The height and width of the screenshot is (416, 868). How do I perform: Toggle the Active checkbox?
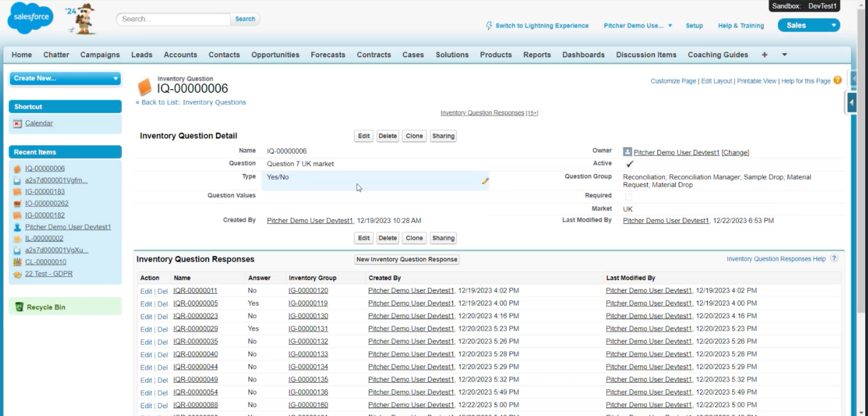(629, 164)
